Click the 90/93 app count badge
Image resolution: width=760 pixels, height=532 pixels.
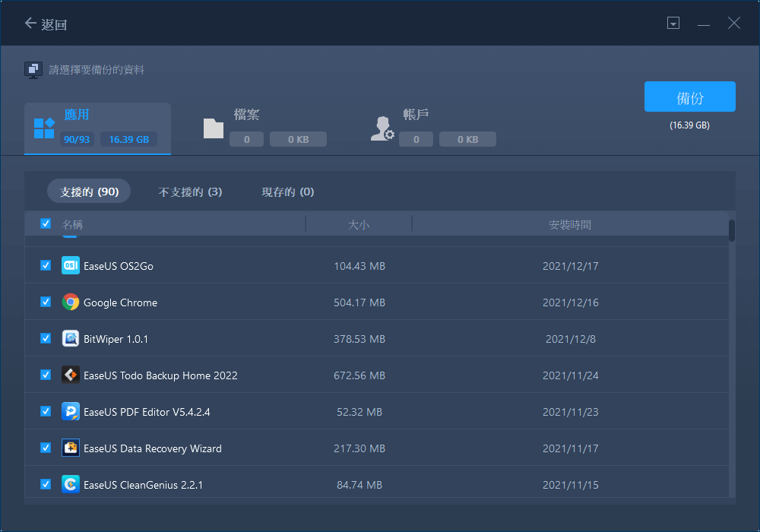(x=77, y=140)
